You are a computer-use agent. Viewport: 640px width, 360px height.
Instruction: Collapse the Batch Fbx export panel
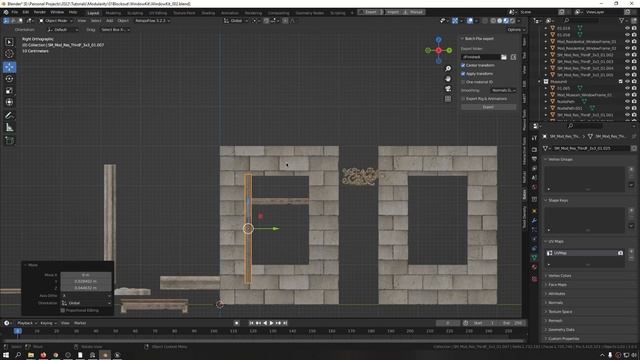[462, 39]
